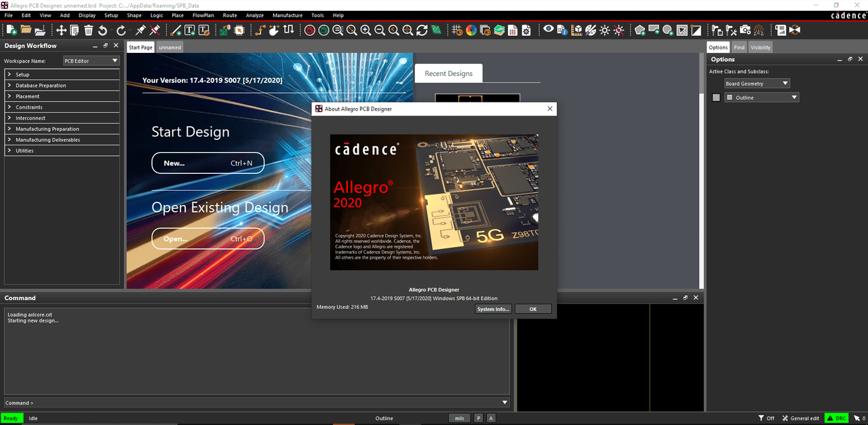Select the Add Circle shape icon

click(668, 30)
